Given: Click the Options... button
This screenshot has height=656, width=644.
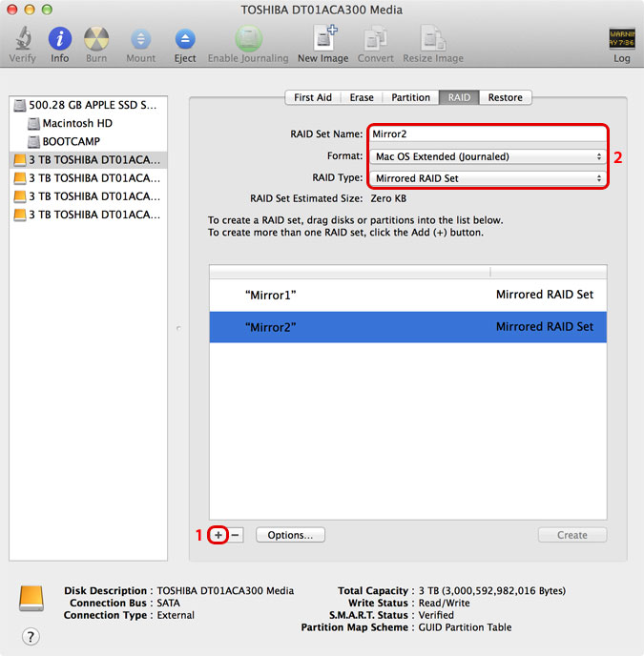Looking at the screenshot, I should (x=290, y=535).
